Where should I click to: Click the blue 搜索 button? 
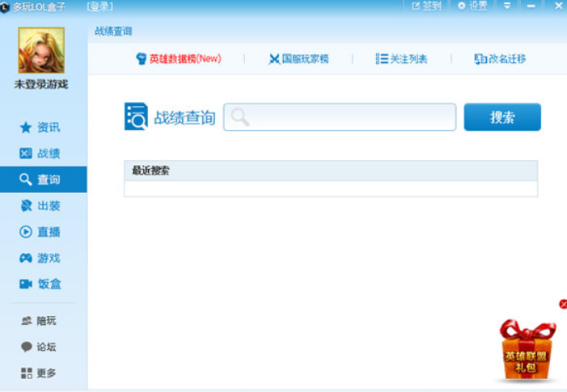502,117
